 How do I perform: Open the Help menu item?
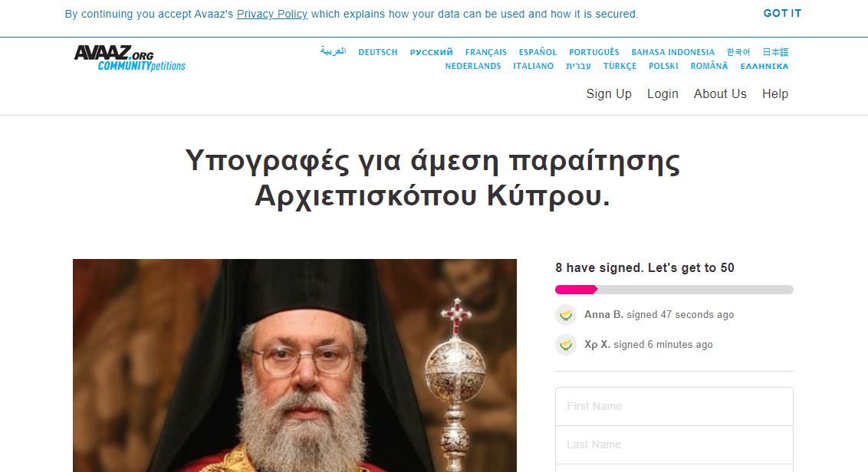[x=775, y=94]
